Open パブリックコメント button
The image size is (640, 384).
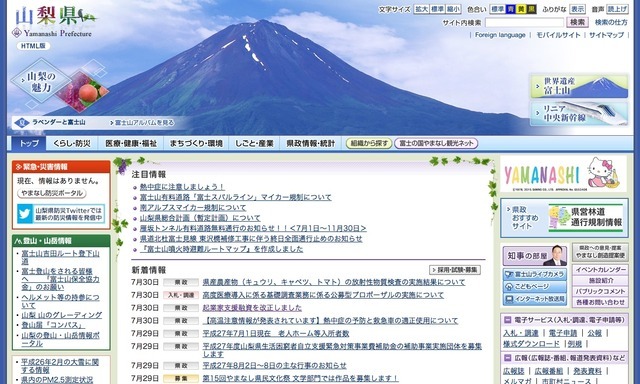600,291
